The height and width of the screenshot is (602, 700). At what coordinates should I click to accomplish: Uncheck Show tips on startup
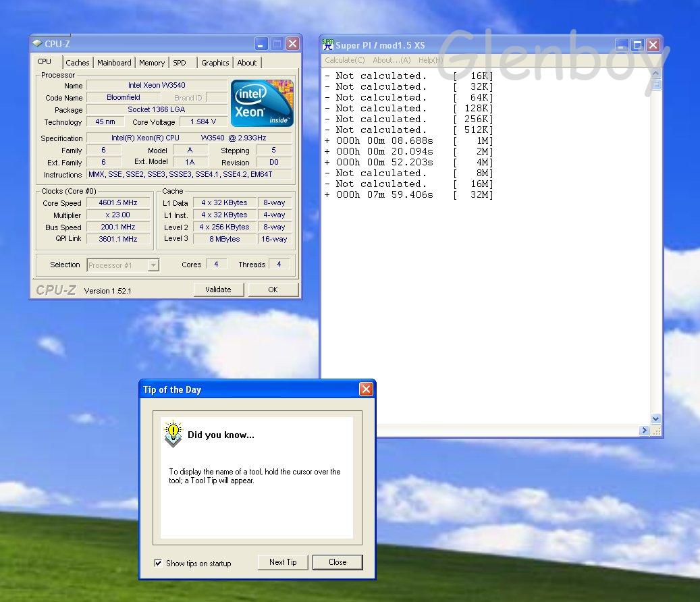point(158,563)
